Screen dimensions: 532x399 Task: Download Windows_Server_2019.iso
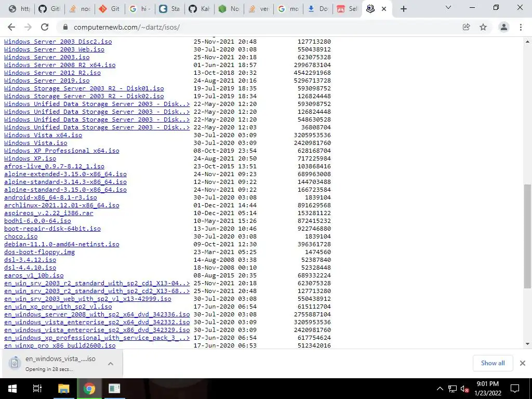coord(47,81)
